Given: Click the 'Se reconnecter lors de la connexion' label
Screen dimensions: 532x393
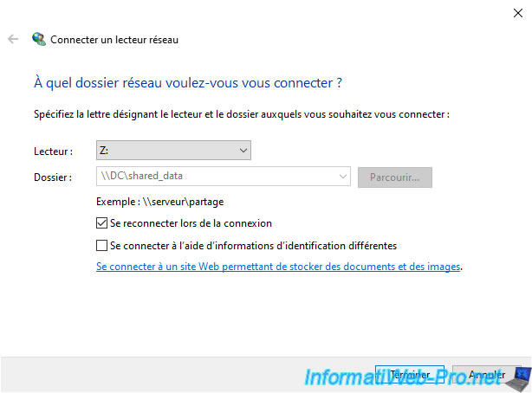Looking at the screenshot, I should pos(191,223).
